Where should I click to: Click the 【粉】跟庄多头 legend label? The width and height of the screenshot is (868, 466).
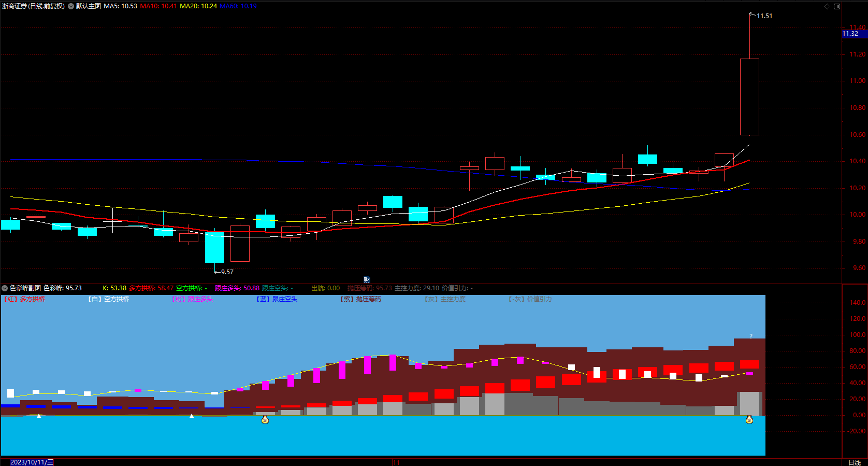pyautogui.click(x=192, y=299)
